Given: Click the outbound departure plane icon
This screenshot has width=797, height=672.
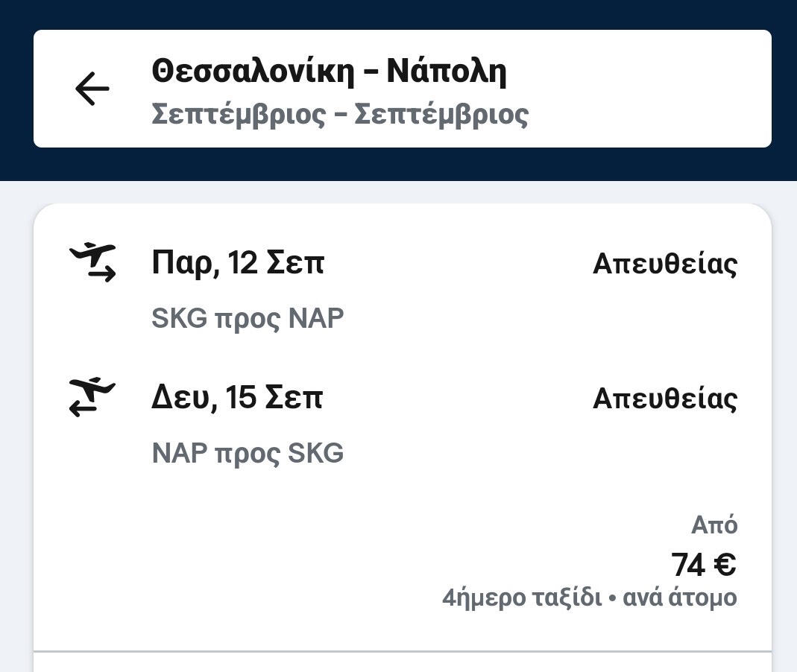Looking at the screenshot, I should click(x=93, y=263).
